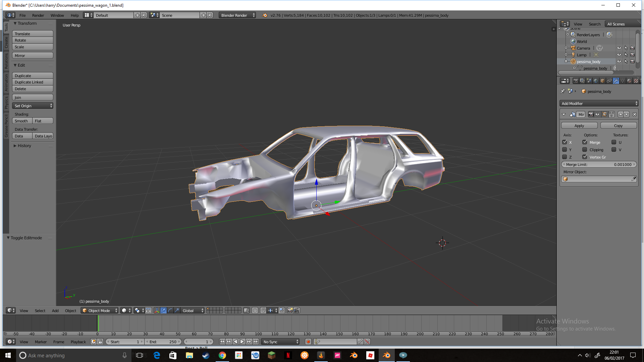Open the Render menu

click(38, 15)
